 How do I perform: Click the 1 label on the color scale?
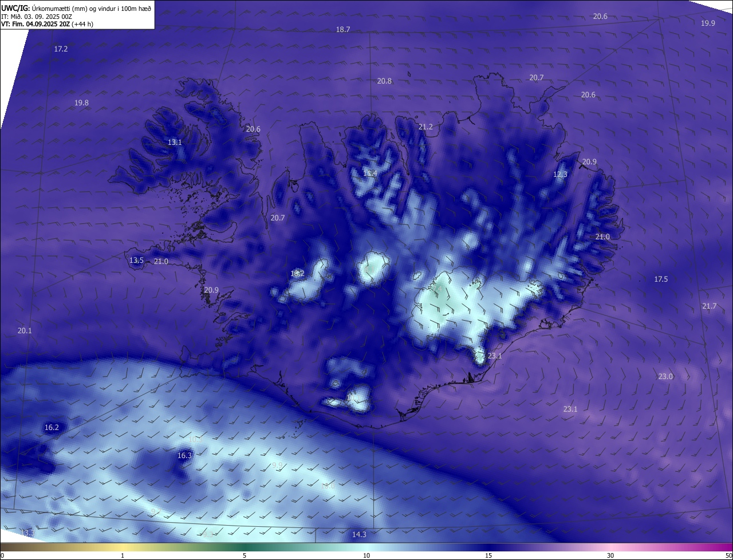pyautogui.click(x=123, y=555)
